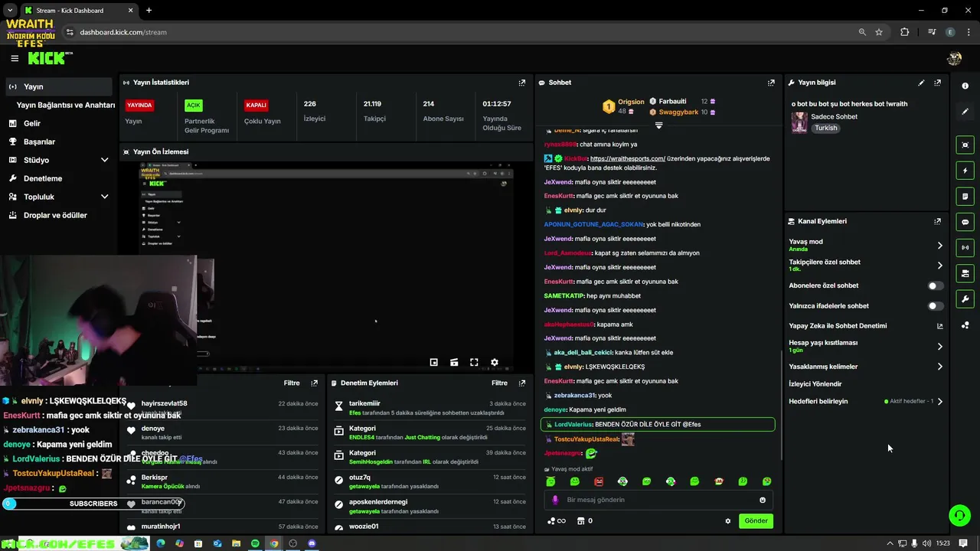Click Filtre in the activity feed panel
980x551 pixels.
pos(292,383)
